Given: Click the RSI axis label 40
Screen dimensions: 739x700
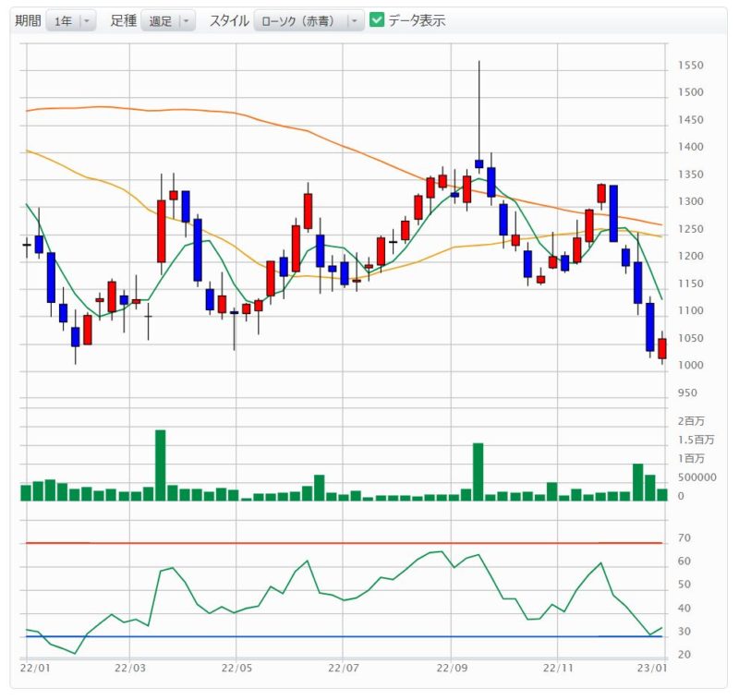Looking at the screenshot, I should point(684,609).
